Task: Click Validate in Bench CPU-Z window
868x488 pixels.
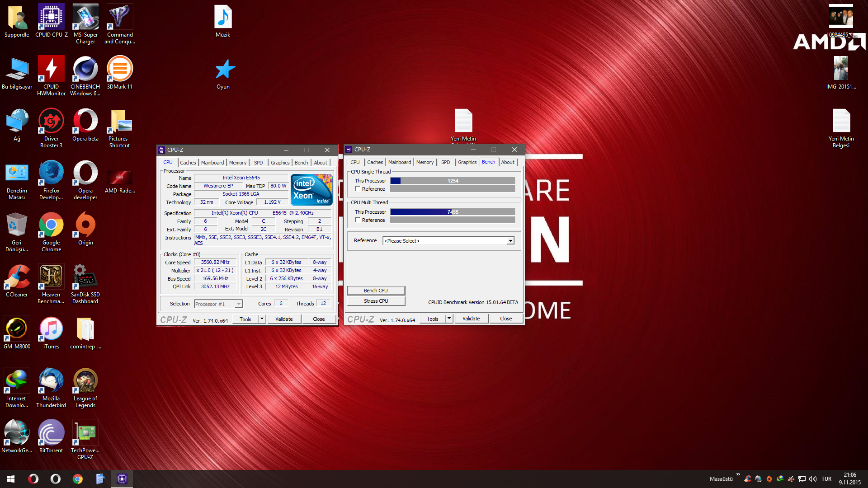Action: point(472,319)
